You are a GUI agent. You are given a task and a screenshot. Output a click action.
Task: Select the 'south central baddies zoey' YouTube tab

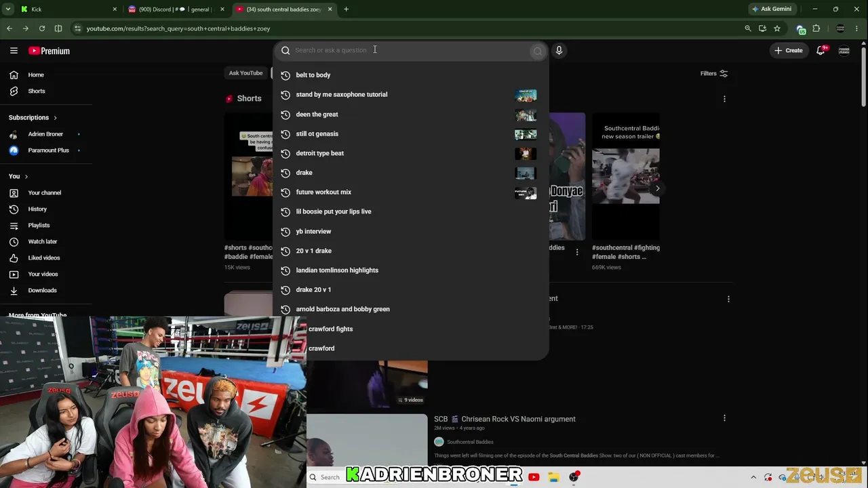pyautogui.click(x=283, y=9)
